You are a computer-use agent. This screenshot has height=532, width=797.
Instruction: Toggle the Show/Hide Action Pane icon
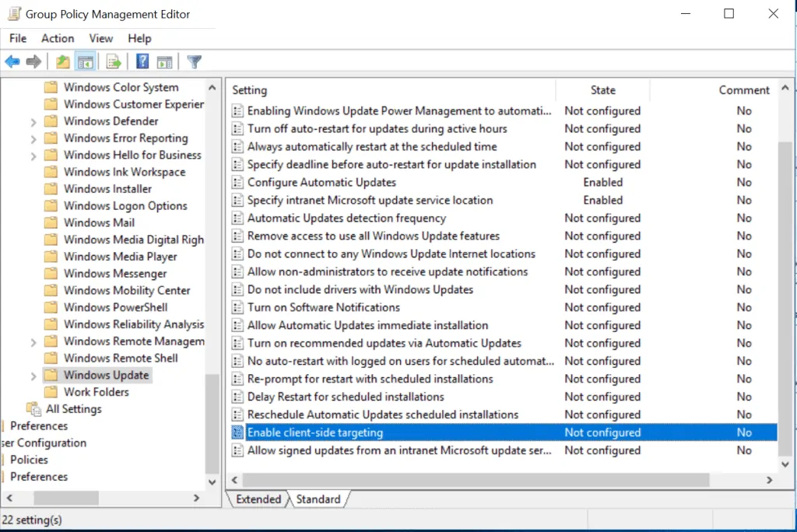click(x=165, y=61)
